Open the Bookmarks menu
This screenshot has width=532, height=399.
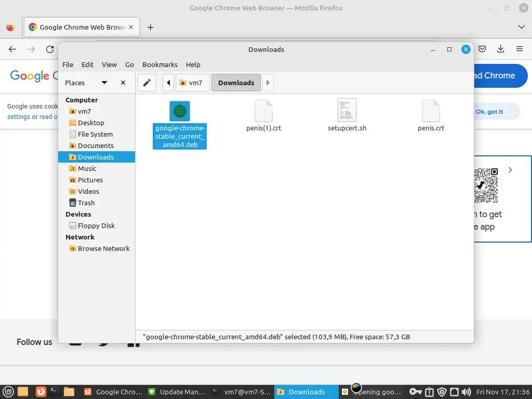pos(160,64)
